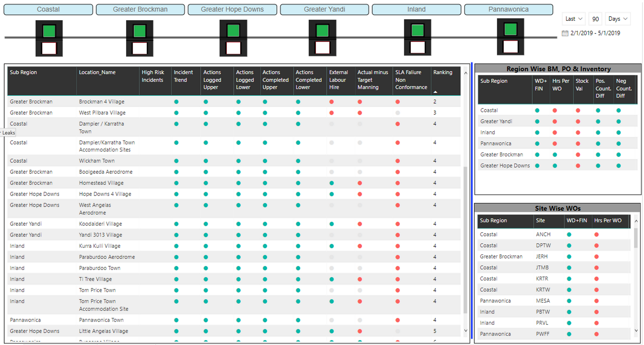Click the 90 value input field

tap(595, 19)
